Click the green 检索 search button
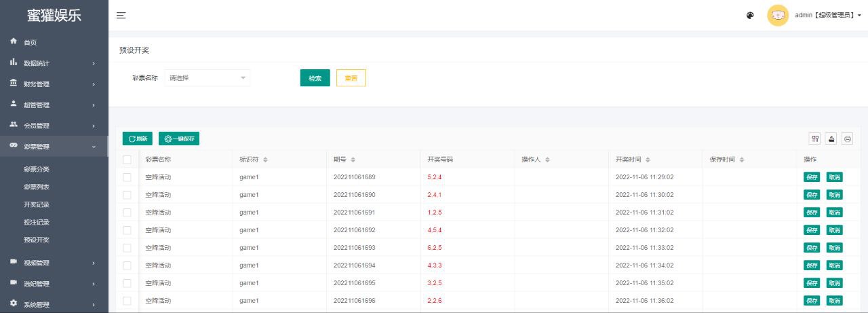Image resolution: width=868 pixels, height=313 pixels. (x=315, y=78)
